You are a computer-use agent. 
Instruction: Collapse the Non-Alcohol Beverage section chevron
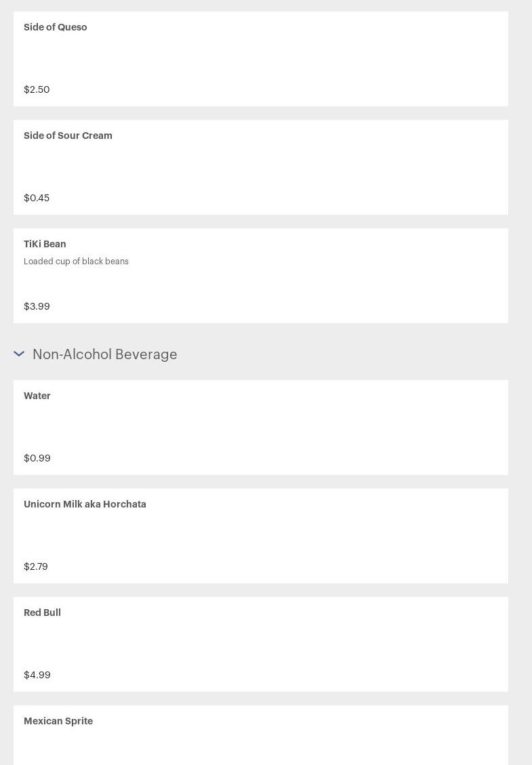coord(19,354)
